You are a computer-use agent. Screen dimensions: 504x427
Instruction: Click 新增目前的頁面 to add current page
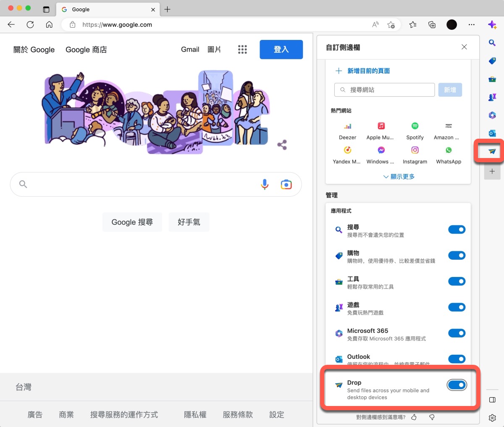point(363,71)
